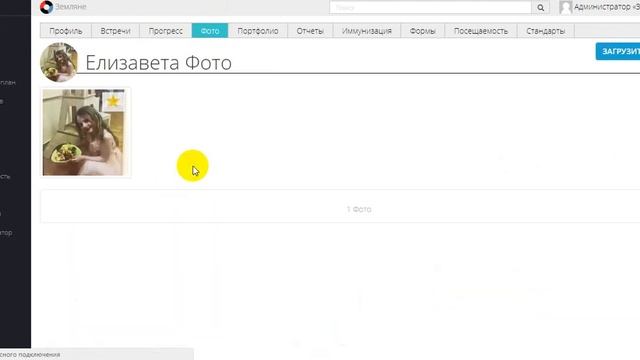Image resolution: width=640 pixels, height=360 pixels.
Task: Click the Администратор account name
Action: point(607,7)
